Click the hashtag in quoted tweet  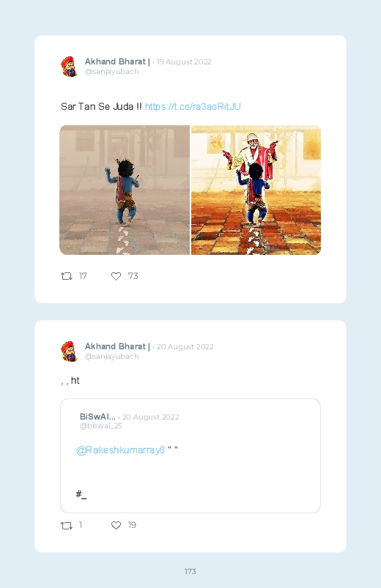[81, 494]
